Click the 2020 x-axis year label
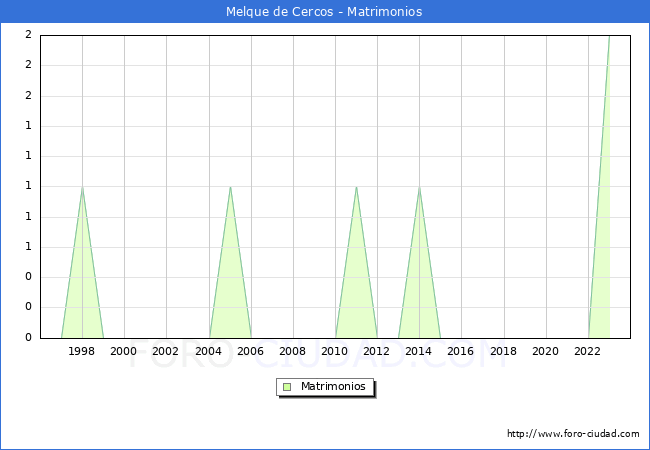This screenshot has width=650, height=450. 545,351
